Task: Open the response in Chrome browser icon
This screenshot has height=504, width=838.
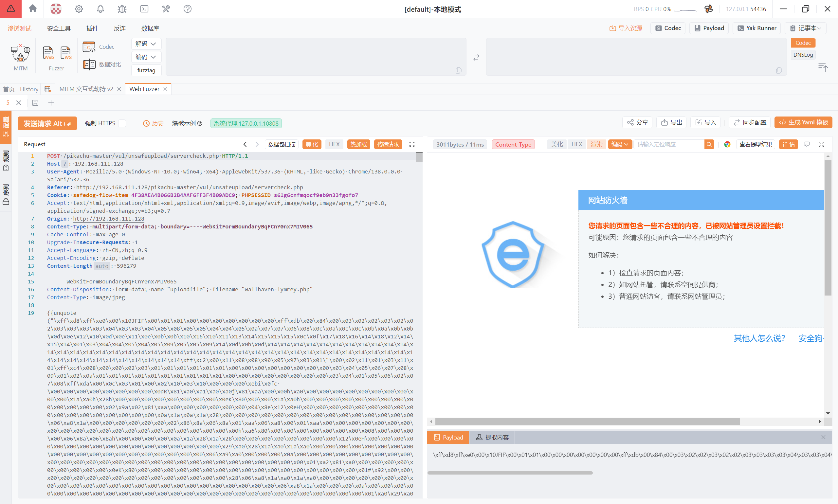Action: click(x=727, y=144)
